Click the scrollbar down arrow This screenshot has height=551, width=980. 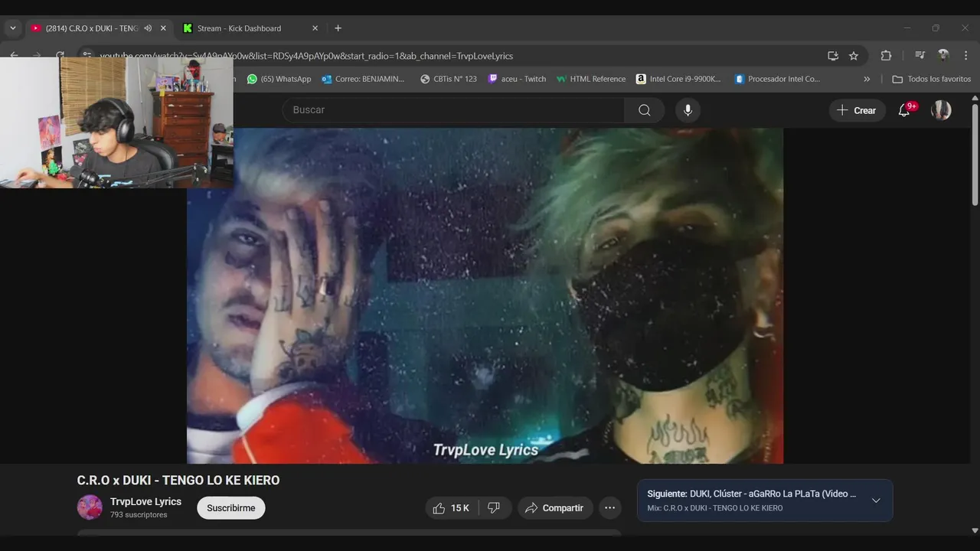[975, 530]
